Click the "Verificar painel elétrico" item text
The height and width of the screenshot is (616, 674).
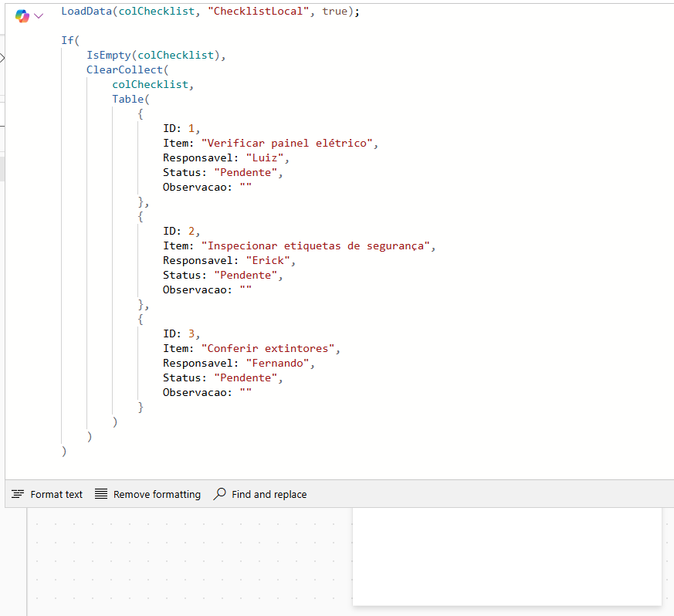pos(289,143)
